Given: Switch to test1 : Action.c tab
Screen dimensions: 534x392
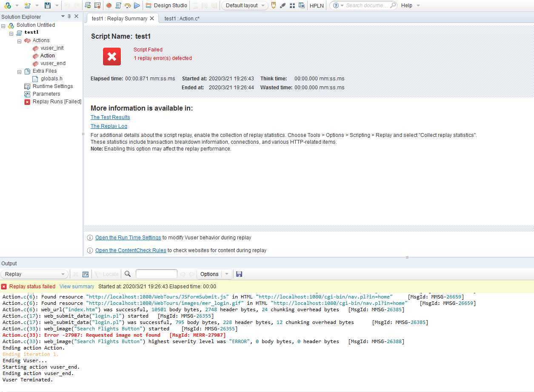Looking at the screenshot, I should [182, 18].
